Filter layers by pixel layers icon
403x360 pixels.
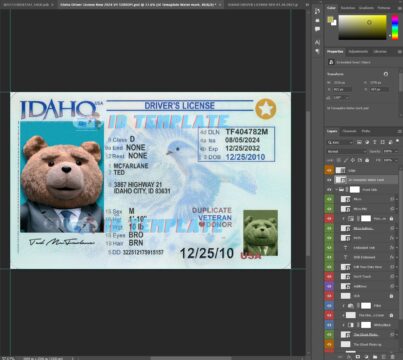coord(359,142)
